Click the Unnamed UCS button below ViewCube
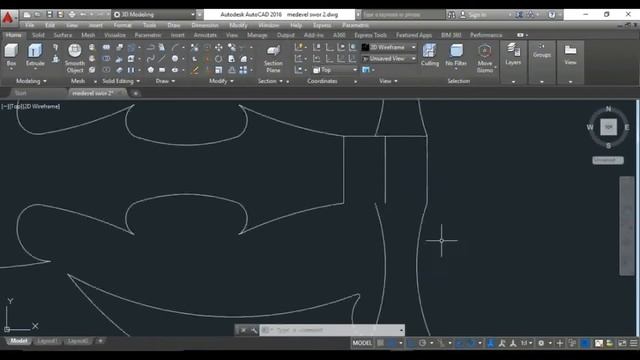 (608, 160)
